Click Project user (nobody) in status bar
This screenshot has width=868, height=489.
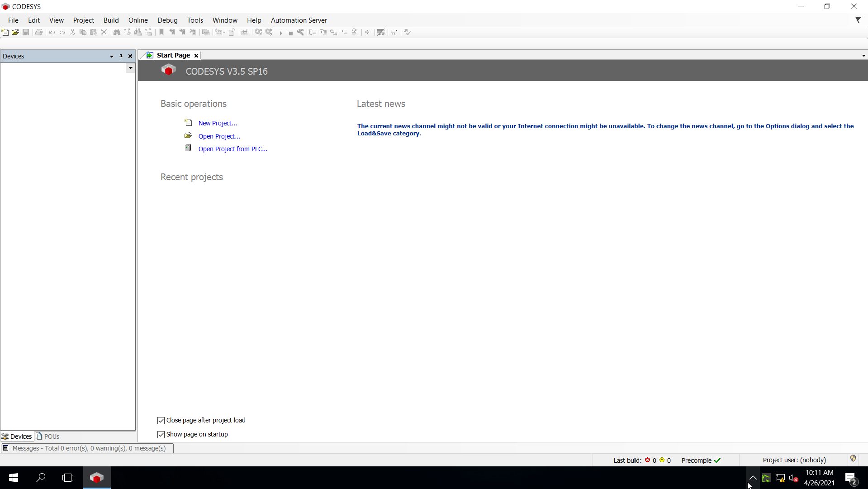coord(794,460)
